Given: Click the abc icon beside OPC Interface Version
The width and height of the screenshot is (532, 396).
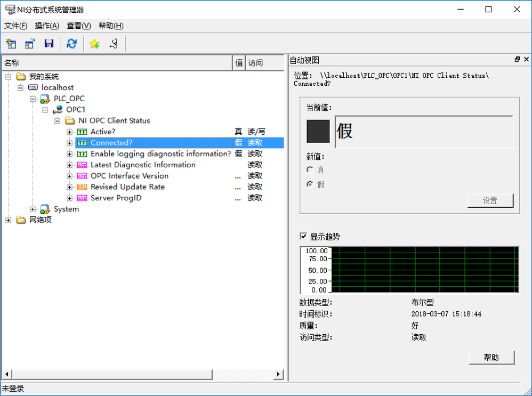Looking at the screenshot, I should [82, 176].
